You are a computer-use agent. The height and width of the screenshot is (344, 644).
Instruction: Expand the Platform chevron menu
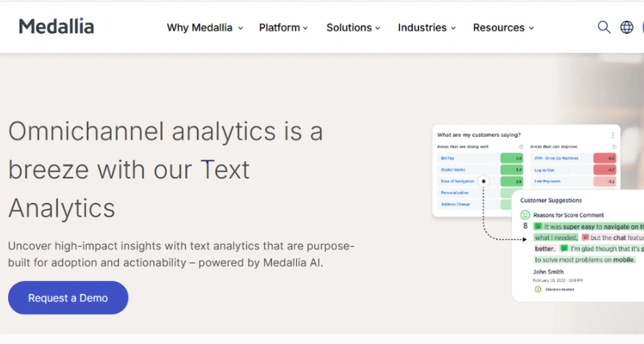pos(283,27)
